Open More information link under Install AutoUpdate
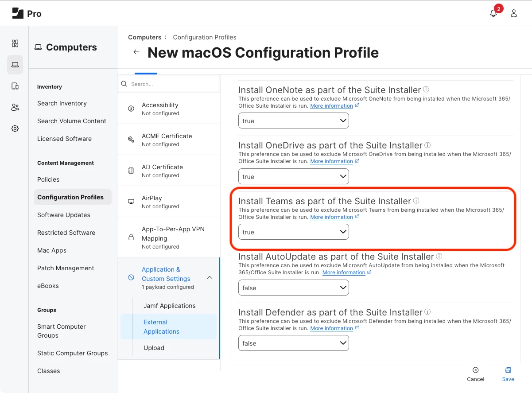This screenshot has height=393, width=532. click(344, 272)
